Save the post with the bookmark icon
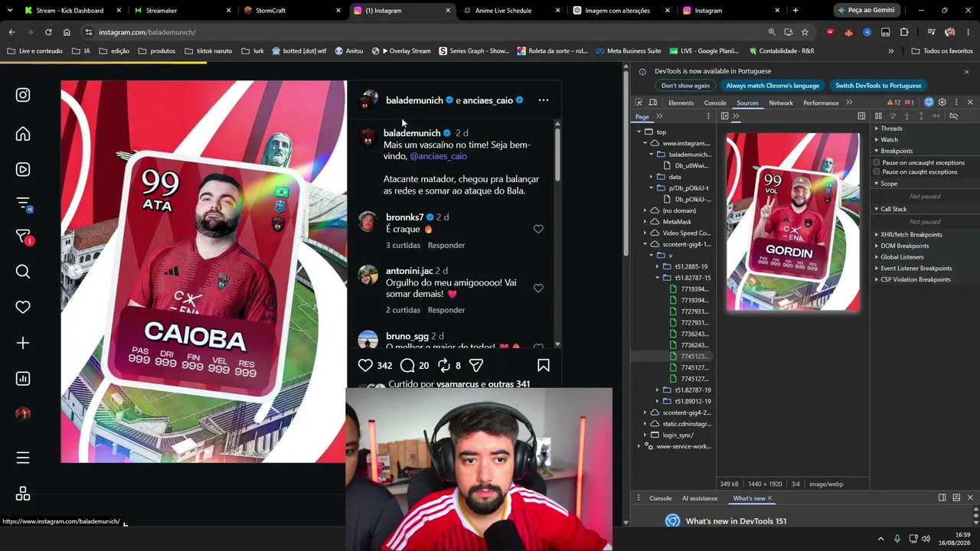Viewport: 980px width, 551px height. (544, 366)
